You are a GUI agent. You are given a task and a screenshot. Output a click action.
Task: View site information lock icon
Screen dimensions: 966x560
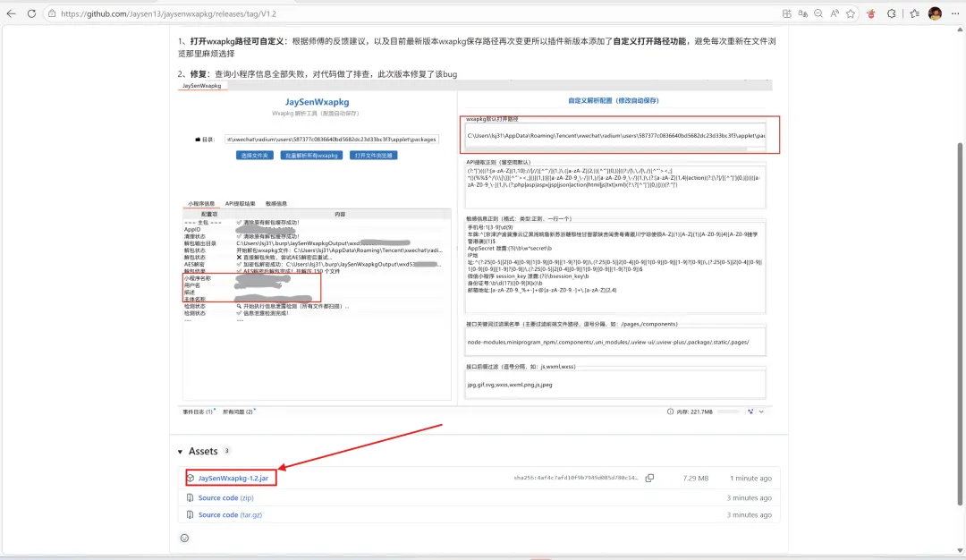(52, 13)
